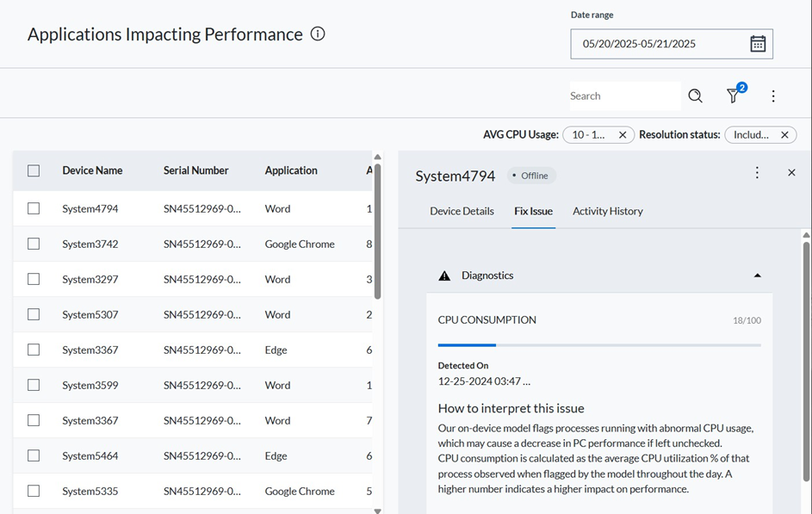Tick the System5464 row checkbox

[34, 455]
